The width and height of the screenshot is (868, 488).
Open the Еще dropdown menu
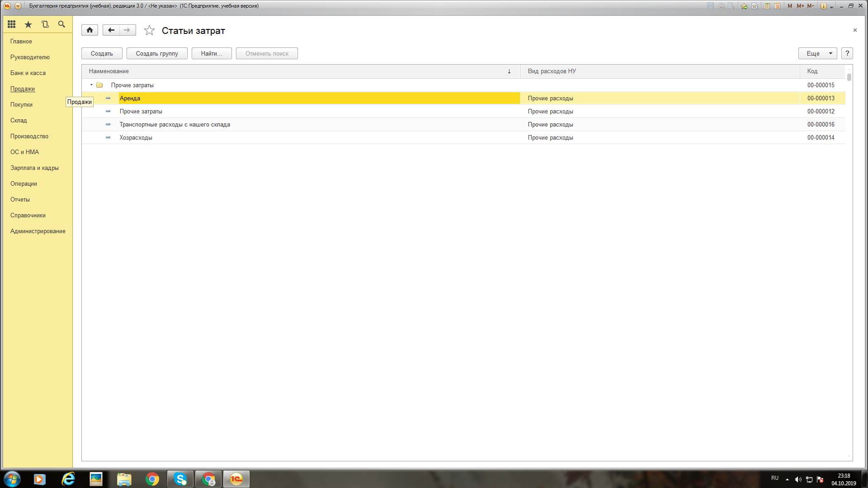tap(817, 53)
